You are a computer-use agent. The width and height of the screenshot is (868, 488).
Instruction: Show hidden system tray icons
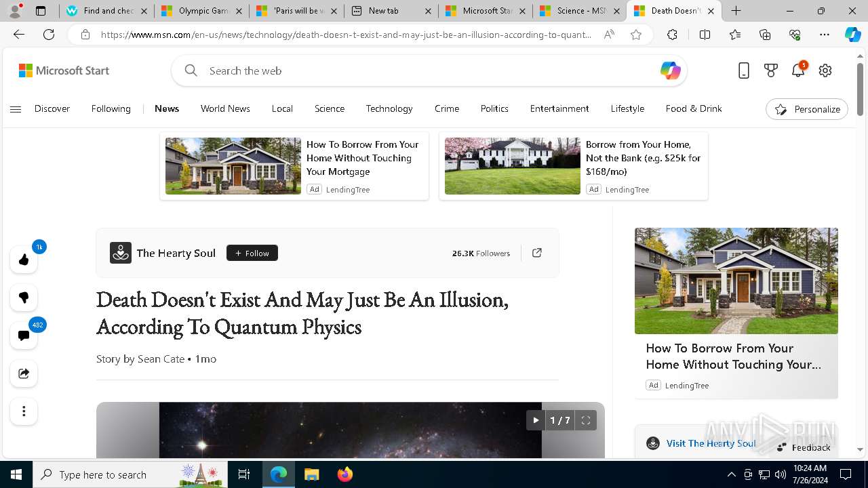732,474
